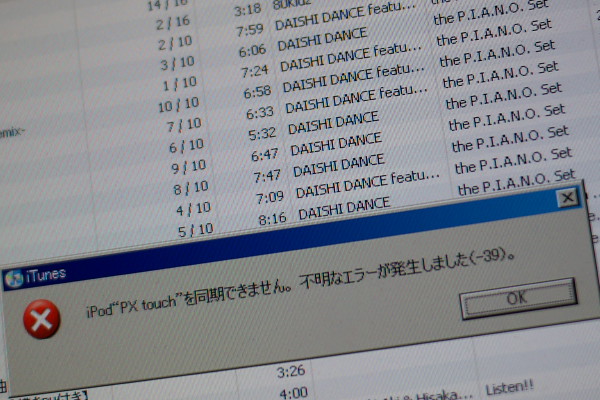
Task: Click the iTunes icon in dialog title bar
Action: pos(14,279)
